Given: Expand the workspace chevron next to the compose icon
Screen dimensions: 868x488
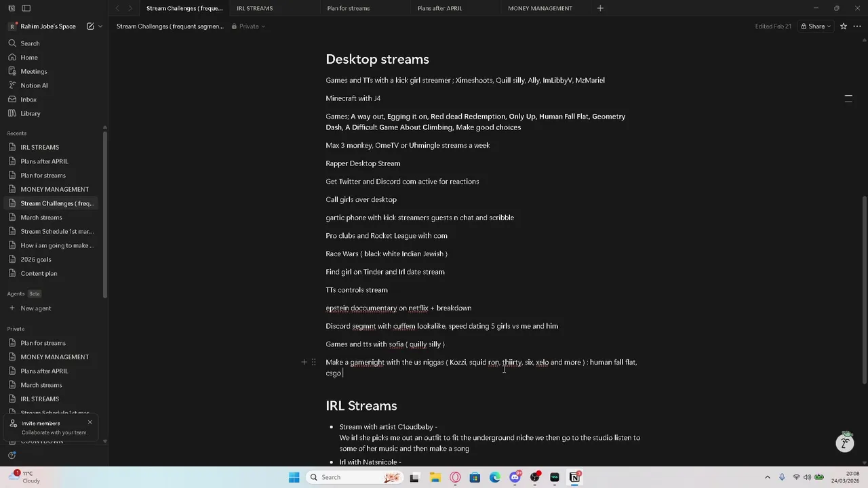Looking at the screenshot, I should click(x=100, y=26).
